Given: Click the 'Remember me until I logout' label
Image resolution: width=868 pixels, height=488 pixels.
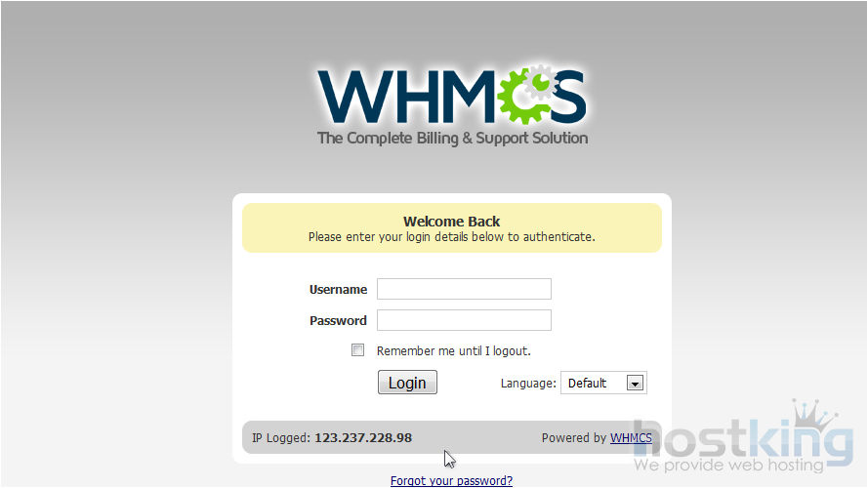Looking at the screenshot, I should tap(453, 350).
